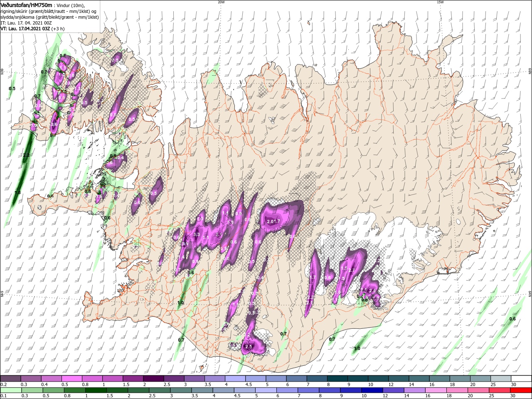The height and width of the screenshot is (399, 532).
Task: Click the light green 0.1 rain legend swatch
Action: [x=12, y=390]
